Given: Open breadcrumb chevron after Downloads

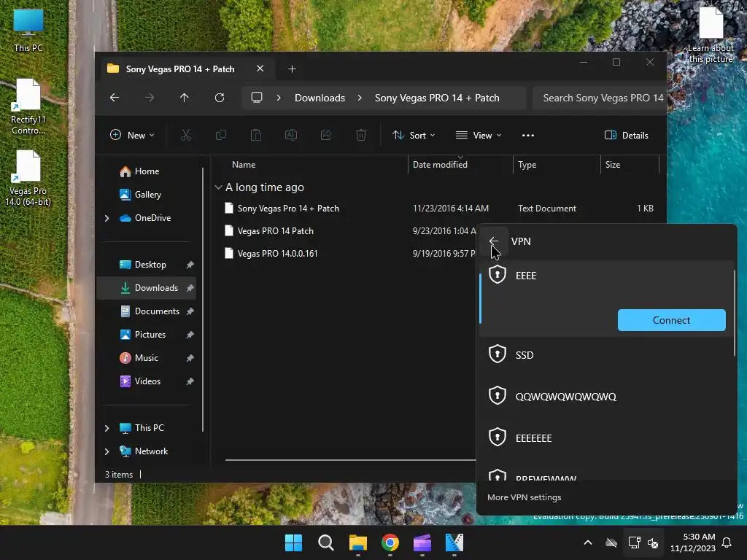Looking at the screenshot, I should click(360, 98).
